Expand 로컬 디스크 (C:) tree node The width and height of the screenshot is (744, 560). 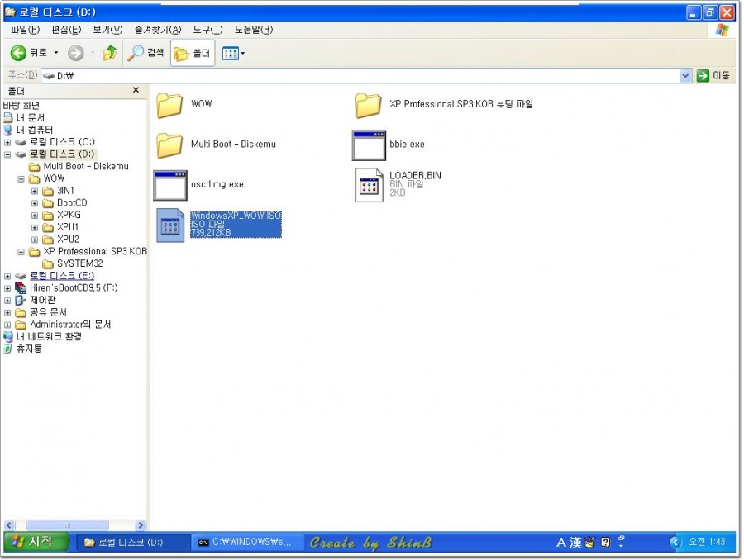click(x=7, y=142)
